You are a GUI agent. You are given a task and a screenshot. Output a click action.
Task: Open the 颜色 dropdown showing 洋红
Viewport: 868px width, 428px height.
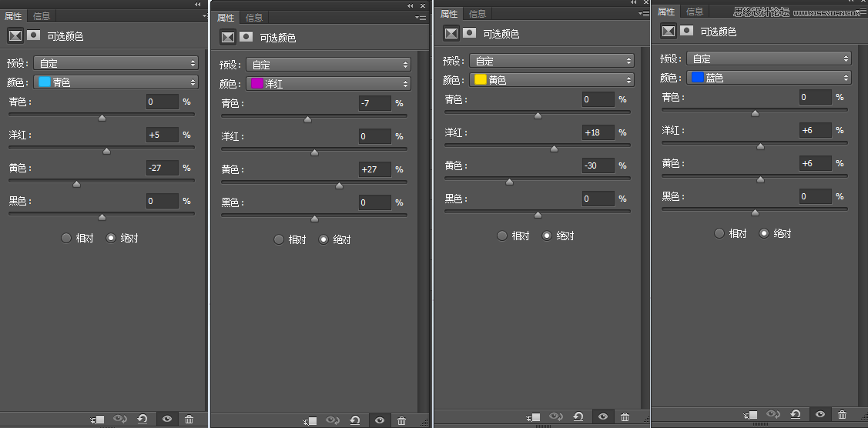pyautogui.click(x=328, y=83)
